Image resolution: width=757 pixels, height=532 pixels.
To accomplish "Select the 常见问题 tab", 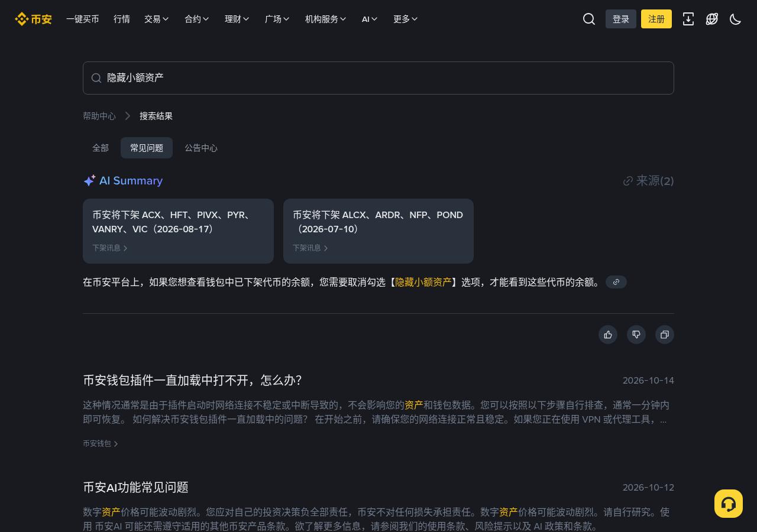I will pos(147,148).
